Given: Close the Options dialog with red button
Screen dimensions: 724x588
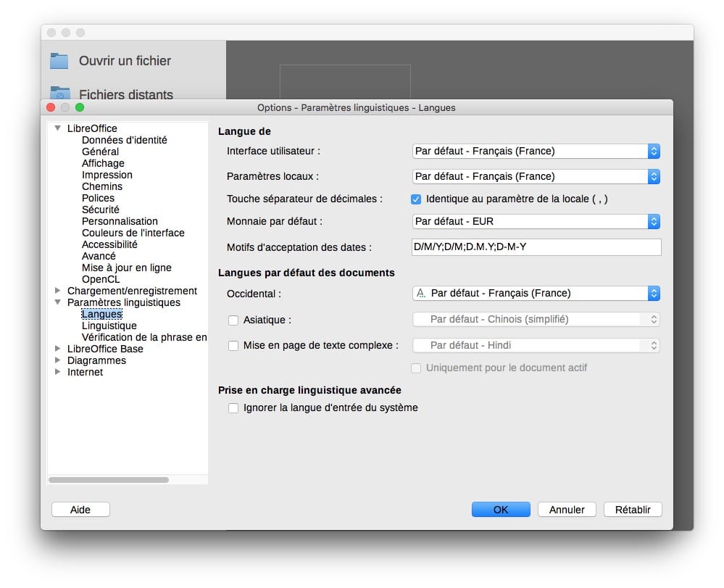Looking at the screenshot, I should pyautogui.click(x=51, y=107).
